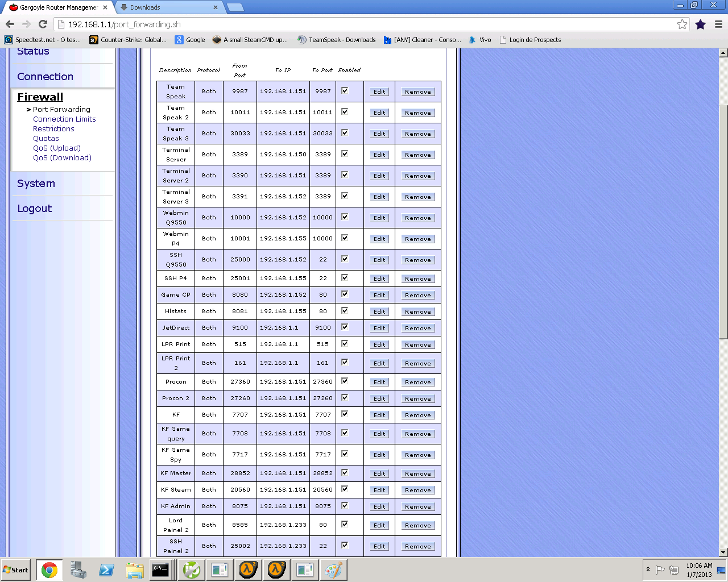Open Server Manager from the taskbar
Image resolution: width=728 pixels, height=582 pixels.
[78, 570]
